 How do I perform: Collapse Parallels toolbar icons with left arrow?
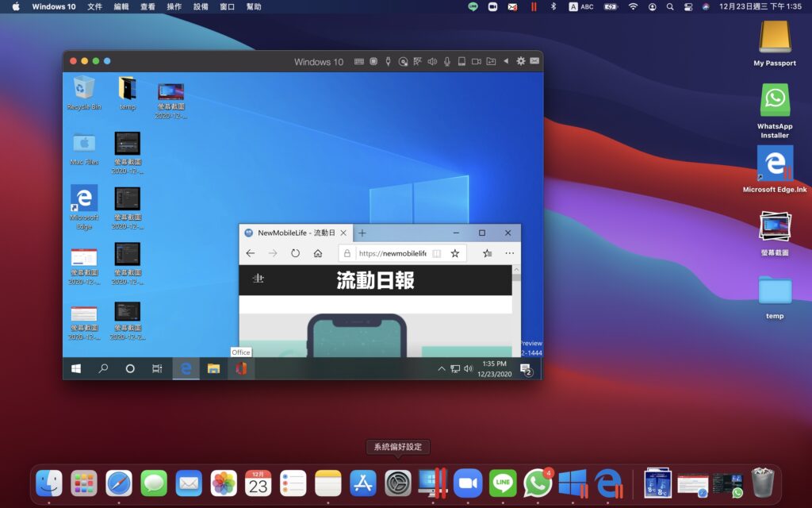coord(506,60)
